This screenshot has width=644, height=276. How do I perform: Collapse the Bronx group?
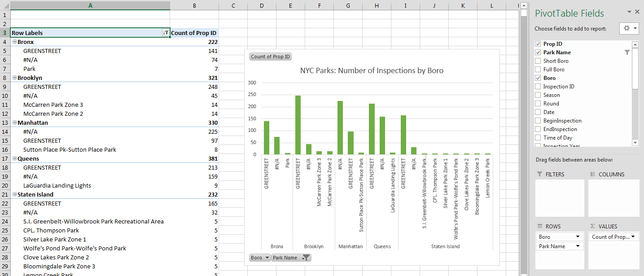pos(14,42)
